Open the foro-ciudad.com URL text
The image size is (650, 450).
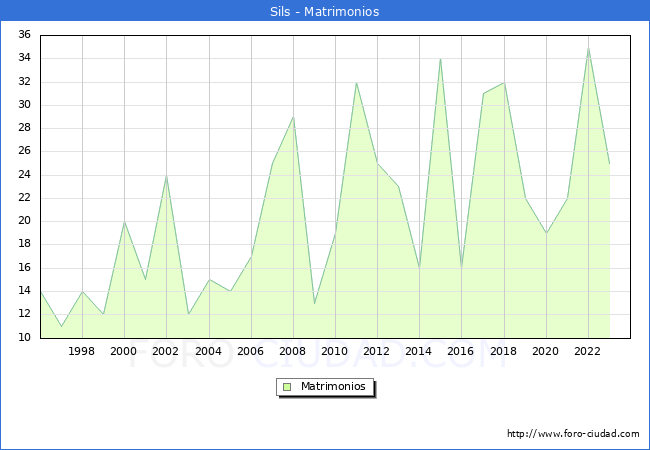point(573,434)
